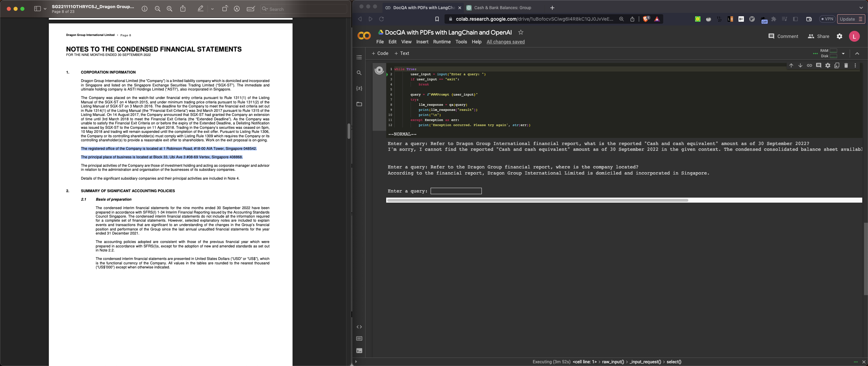Open the Colab variables inspector

click(359, 88)
